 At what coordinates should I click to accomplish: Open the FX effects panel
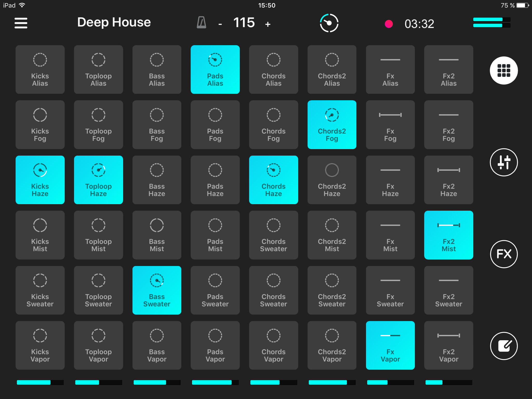pyautogui.click(x=503, y=254)
